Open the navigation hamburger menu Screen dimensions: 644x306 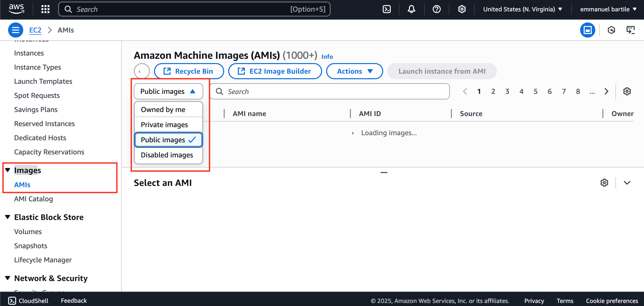[15, 30]
